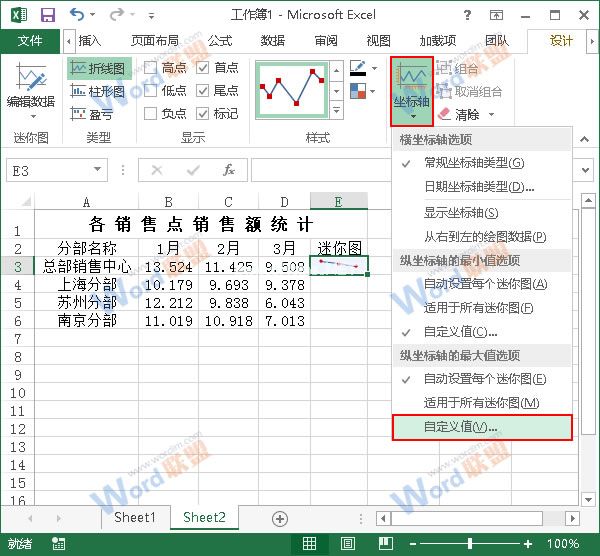Click the formula bar input field
The height and width of the screenshot is (556, 600).
(321, 170)
